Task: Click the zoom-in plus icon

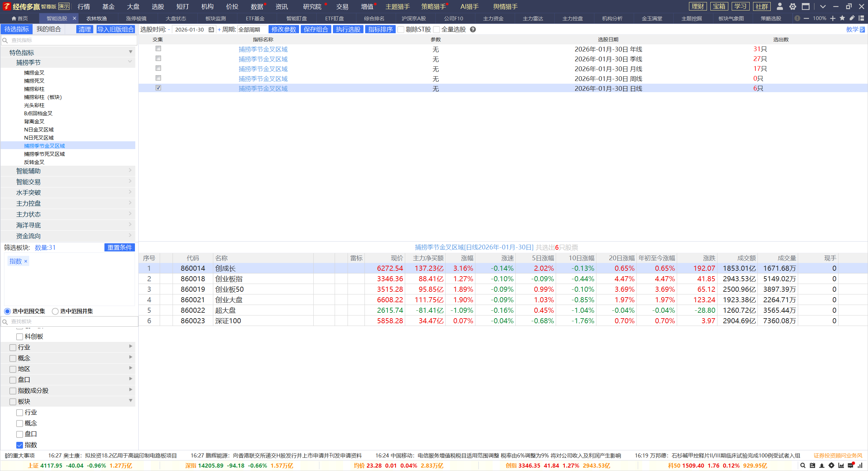Action: pyautogui.click(x=833, y=18)
